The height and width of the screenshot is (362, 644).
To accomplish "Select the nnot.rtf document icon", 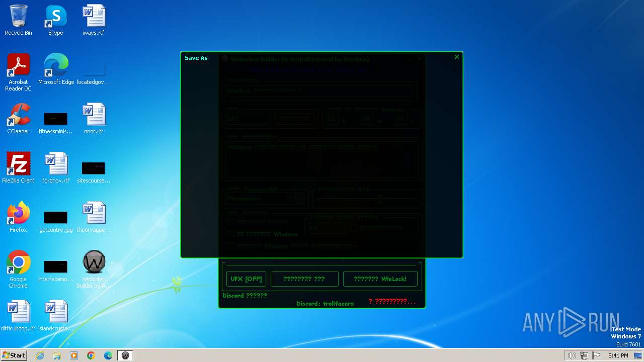I will (94, 119).
